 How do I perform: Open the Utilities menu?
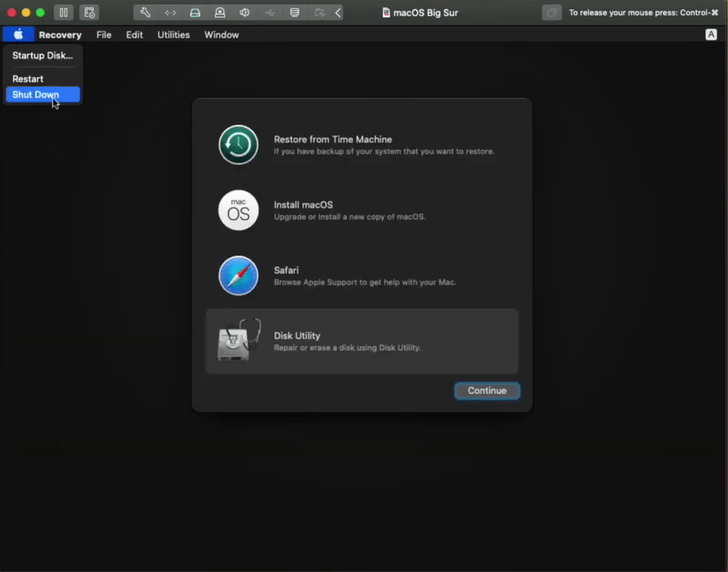click(173, 35)
